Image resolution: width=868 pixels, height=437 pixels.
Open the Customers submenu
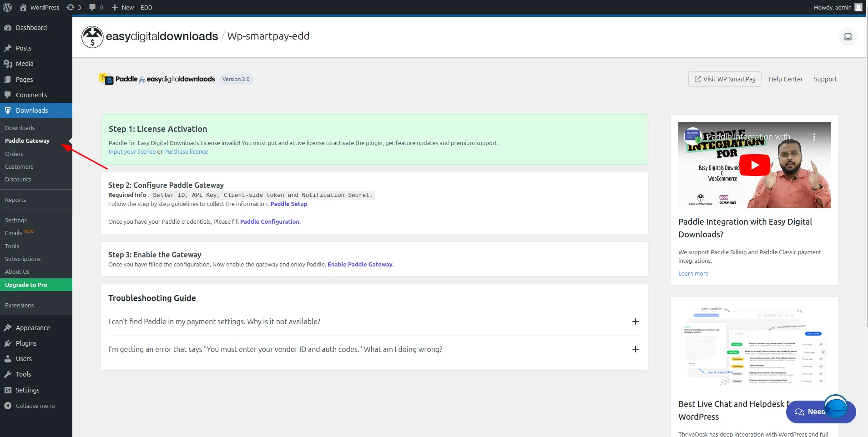point(19,167)
